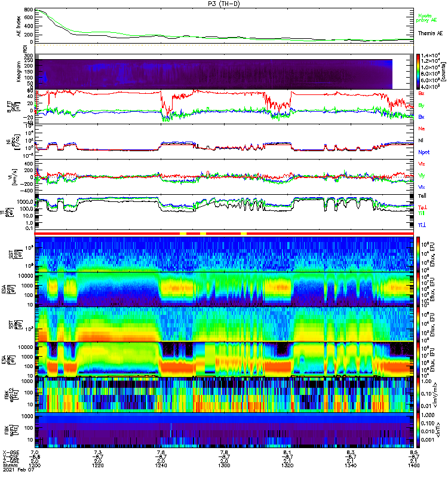Click the 1240 time tick label
This screenshot has width=448, height=478.
click(x=161, y=465)
